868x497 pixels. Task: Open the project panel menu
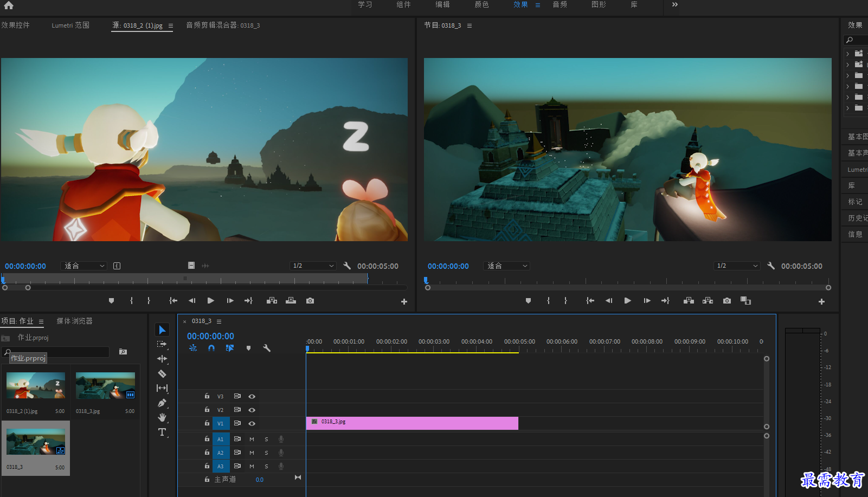[41, 321]
